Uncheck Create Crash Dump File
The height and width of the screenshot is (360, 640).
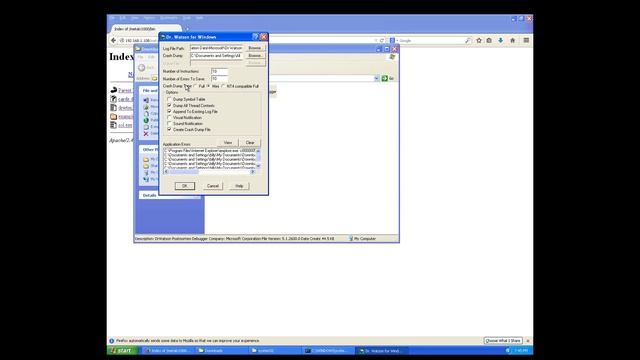(169, 129)
